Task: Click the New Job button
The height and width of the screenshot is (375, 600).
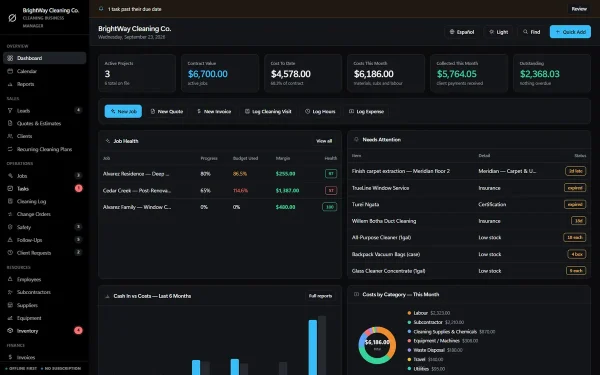Action: (123, 111)
